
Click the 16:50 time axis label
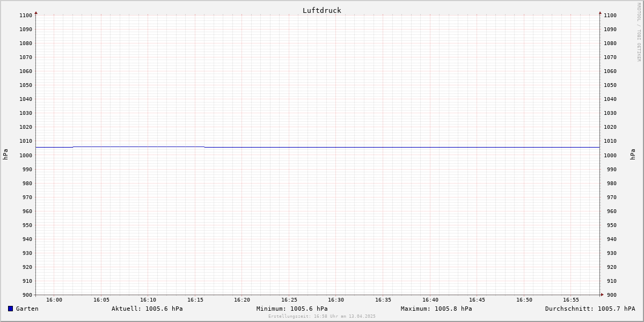point(524,299)
